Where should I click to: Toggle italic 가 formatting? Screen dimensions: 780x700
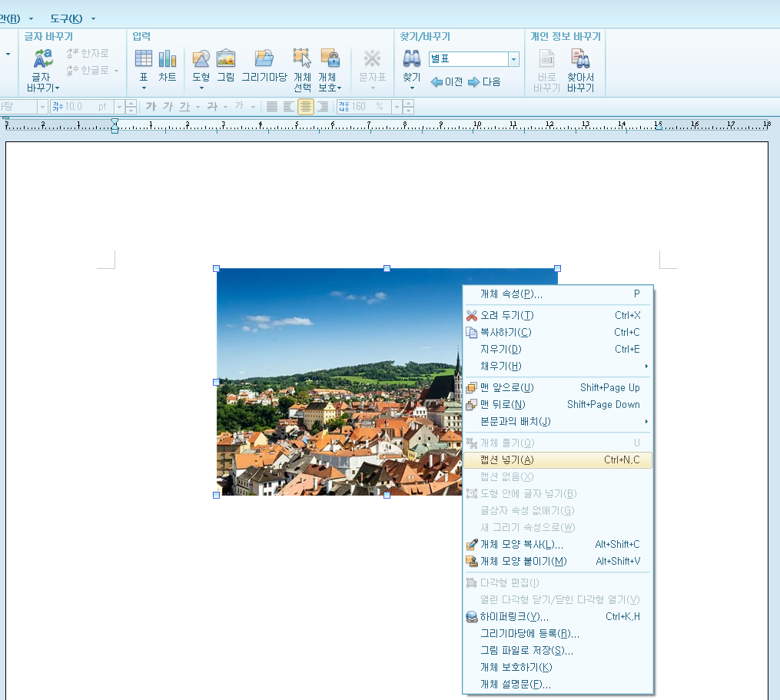click(168, 107)
